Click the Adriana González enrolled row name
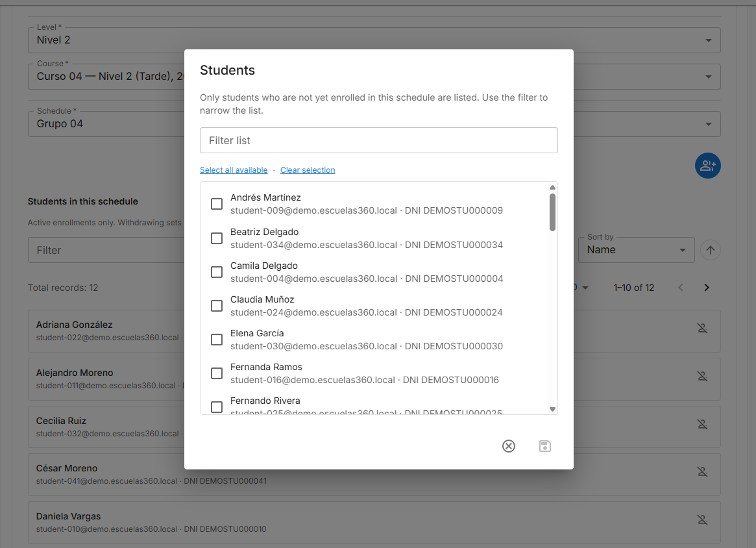Screen dimensions: 756x548 (x=74, y=325)
